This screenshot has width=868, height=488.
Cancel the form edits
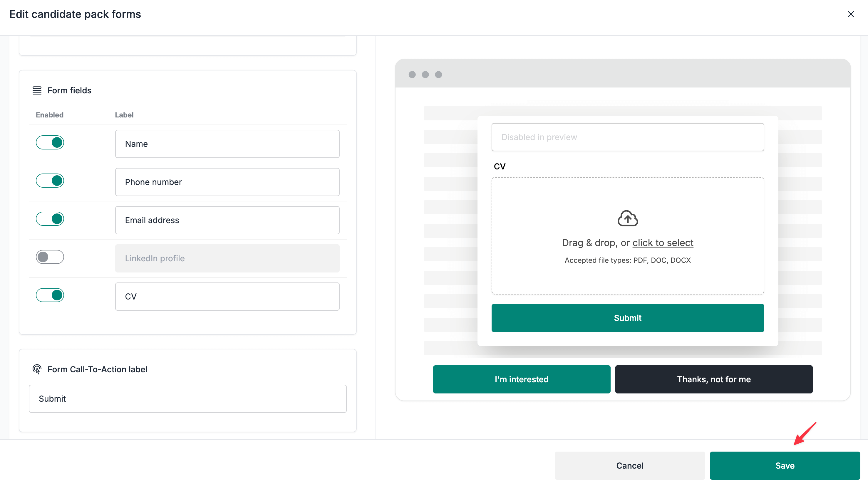[629, 465]
